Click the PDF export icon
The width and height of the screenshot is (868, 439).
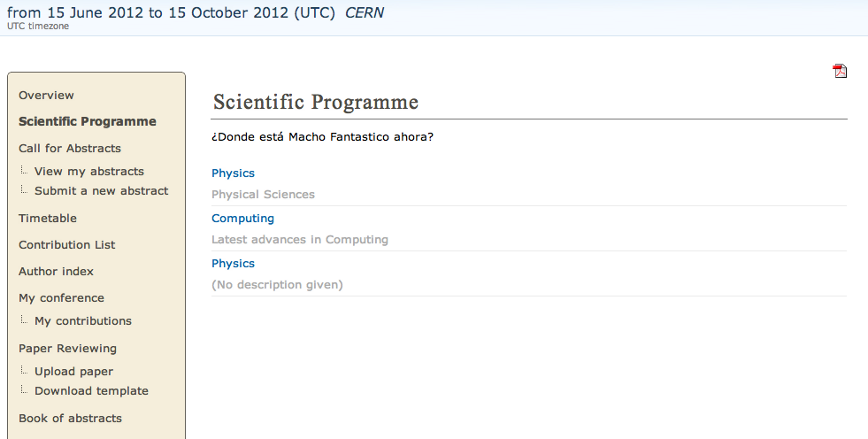click(x=840, y=72)
